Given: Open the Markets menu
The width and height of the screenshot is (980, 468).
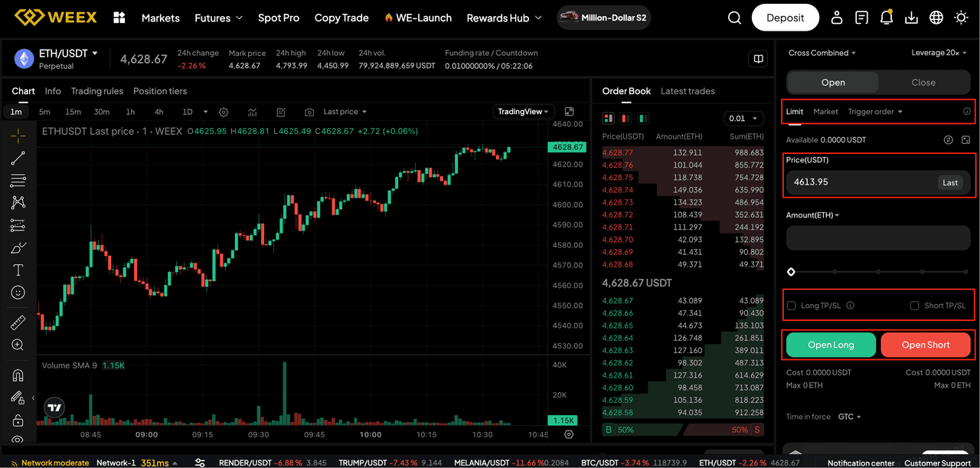Looking at the screenshot, I should tap(160, 18).
